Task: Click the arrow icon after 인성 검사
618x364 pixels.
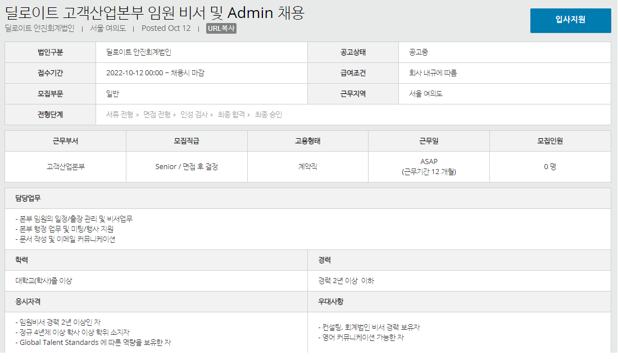Action: pos(212,115)
